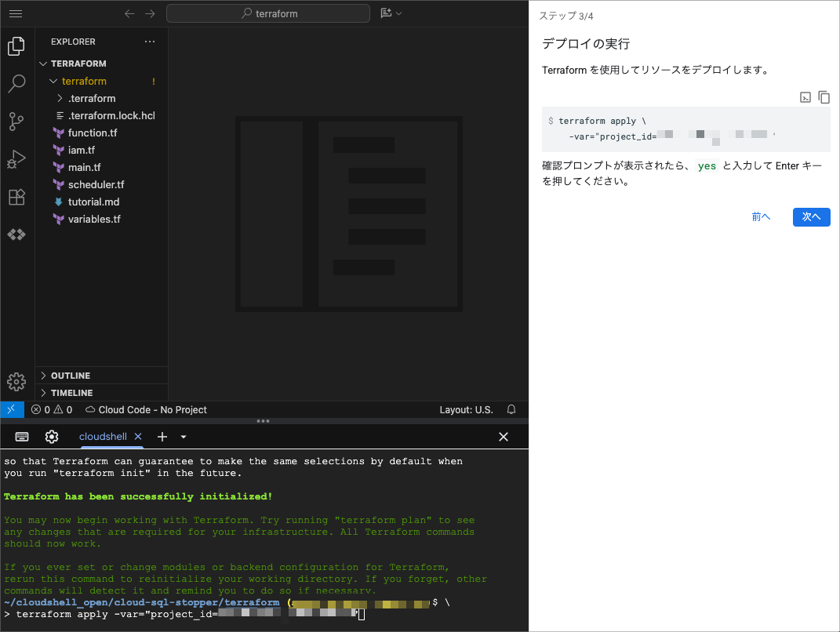Click the terraform search box

pos(268,13)
